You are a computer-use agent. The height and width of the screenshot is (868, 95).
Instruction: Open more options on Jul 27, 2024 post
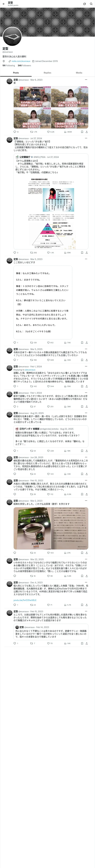(x=86, y=138)
